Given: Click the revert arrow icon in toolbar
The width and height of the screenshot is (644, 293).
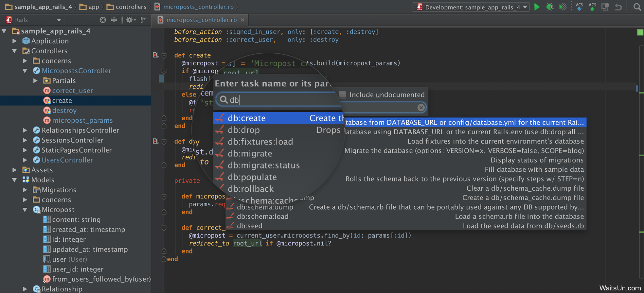Looking at the screenshot, I should click(x=618, y=7).
